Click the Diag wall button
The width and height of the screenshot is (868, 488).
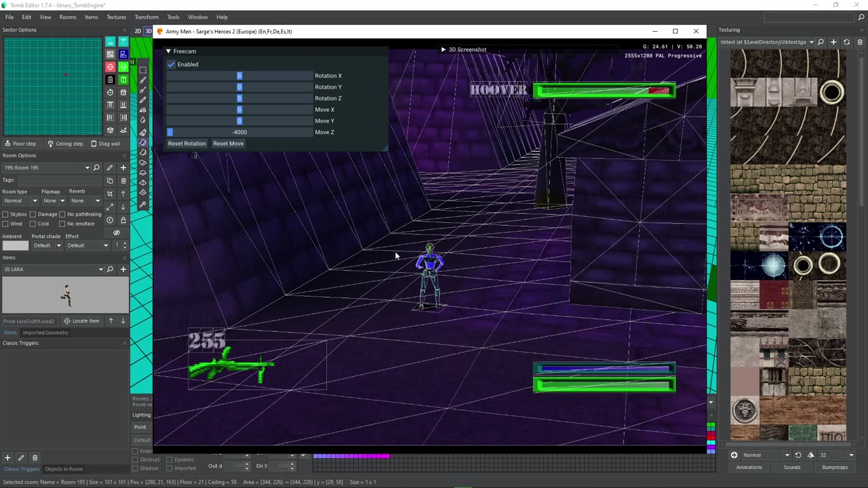click(x=105, y=144)
